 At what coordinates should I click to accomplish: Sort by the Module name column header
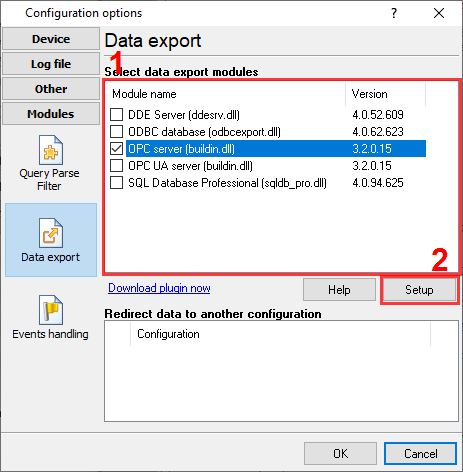click(226, 94)
